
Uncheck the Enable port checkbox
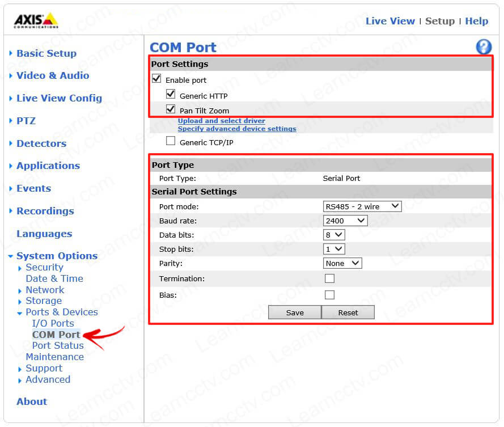click(x=156, y=79)
